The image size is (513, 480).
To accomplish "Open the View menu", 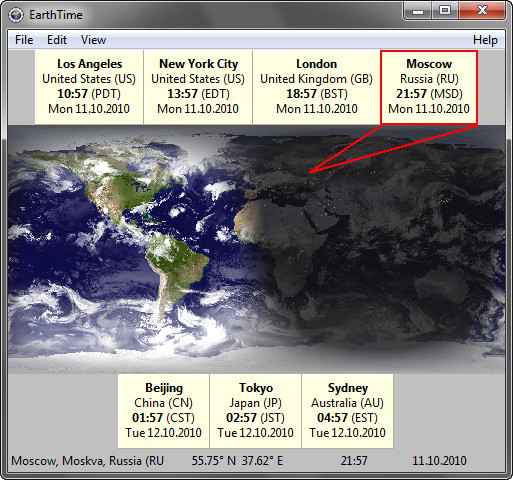I will (93, 40).
